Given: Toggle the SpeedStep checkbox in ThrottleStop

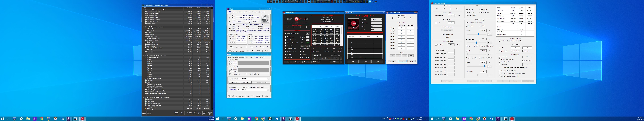Looking at the screenshot, I should [301, 49].
